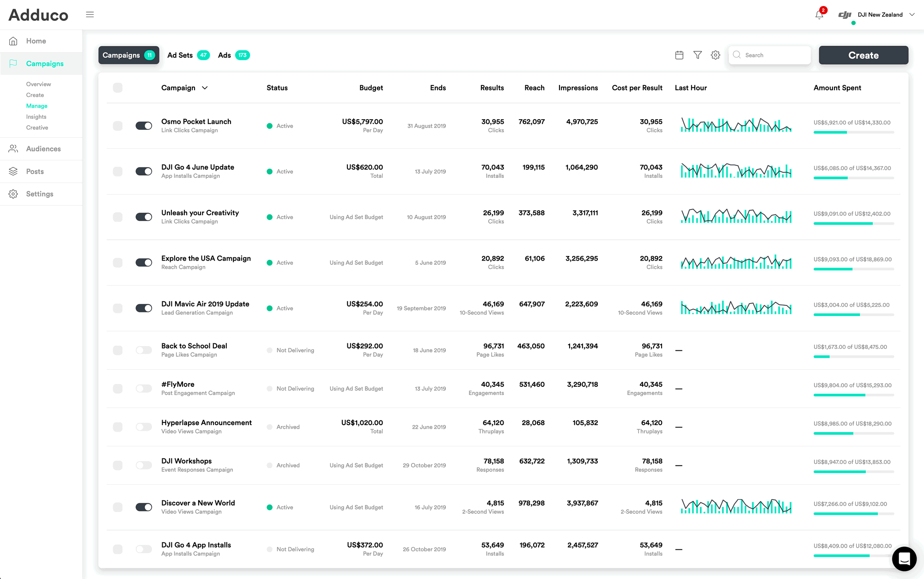The image size is (924, 579).
Task: Open Creative under Campaigns
Action: coord(37,128)
